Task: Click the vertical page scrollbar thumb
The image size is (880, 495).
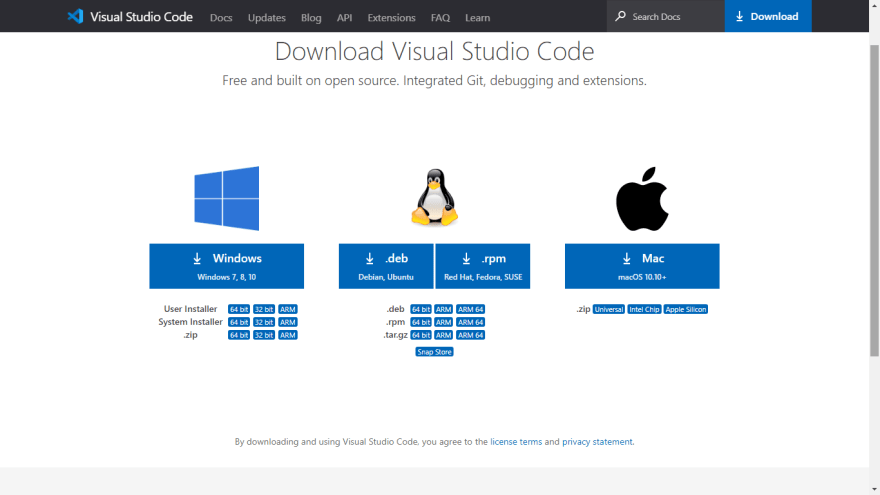Action: point(874,199)
